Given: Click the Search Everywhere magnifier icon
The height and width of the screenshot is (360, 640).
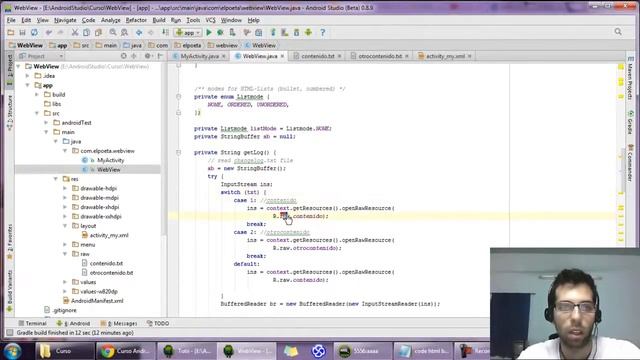Looking at the screenshot, I should pos(618,32).
